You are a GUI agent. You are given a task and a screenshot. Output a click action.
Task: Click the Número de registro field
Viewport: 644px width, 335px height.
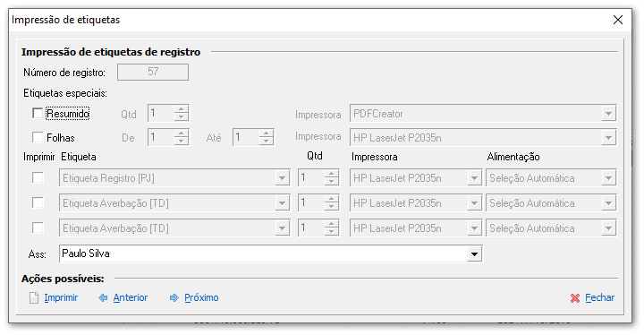coord(153,72)
